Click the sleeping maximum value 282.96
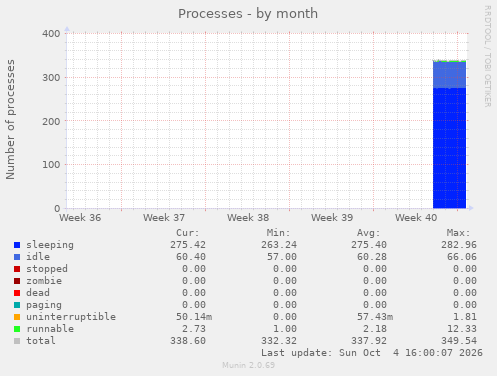Viewport: 497px width, 376px height. [459, 245]
